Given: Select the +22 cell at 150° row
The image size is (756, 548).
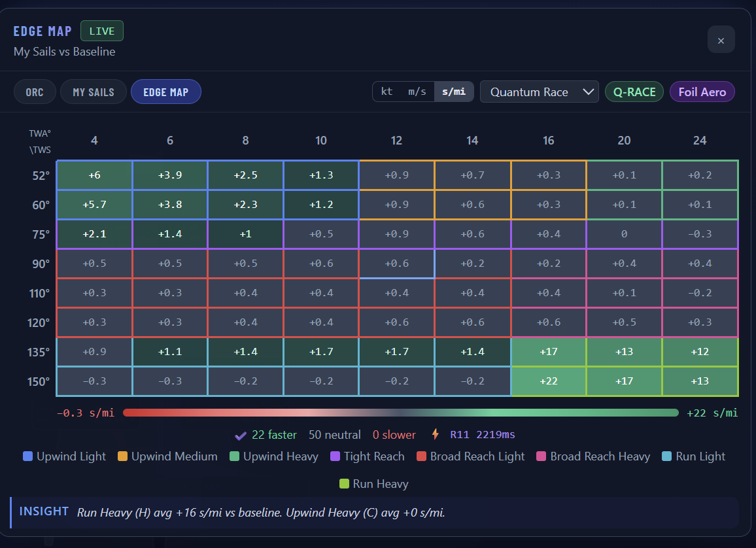Looking at the screenshot, I should tap(549, 381).
